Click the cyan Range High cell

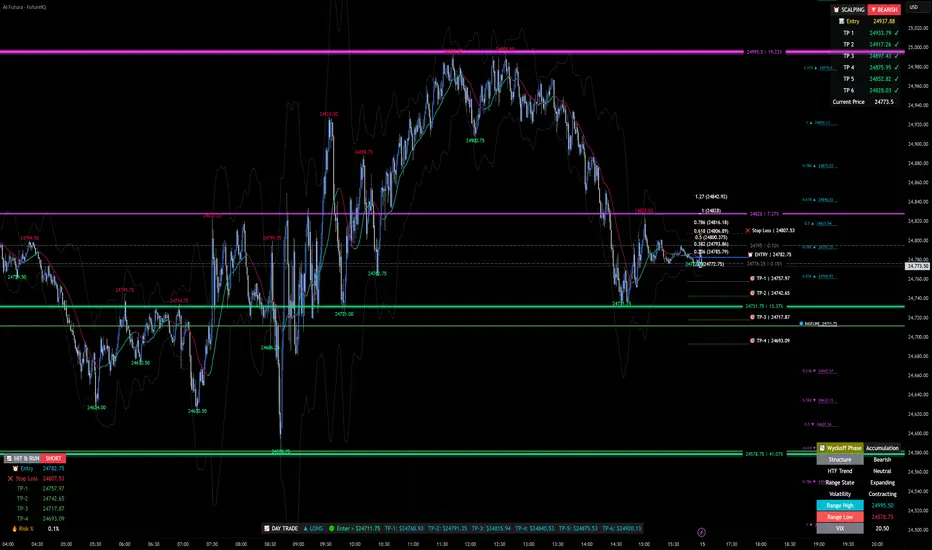tap(840, 505)
